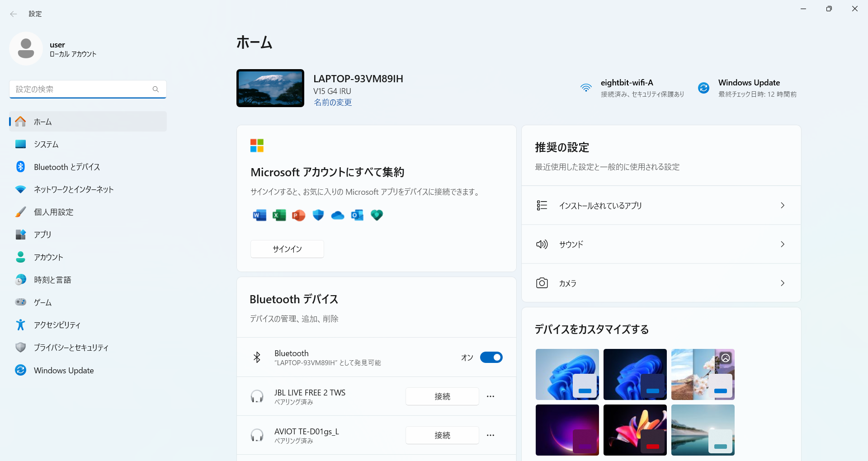This screenshot has height=461, width=868.
Task: Focus the 設定の検索 search field
Action: click(88, 89)
